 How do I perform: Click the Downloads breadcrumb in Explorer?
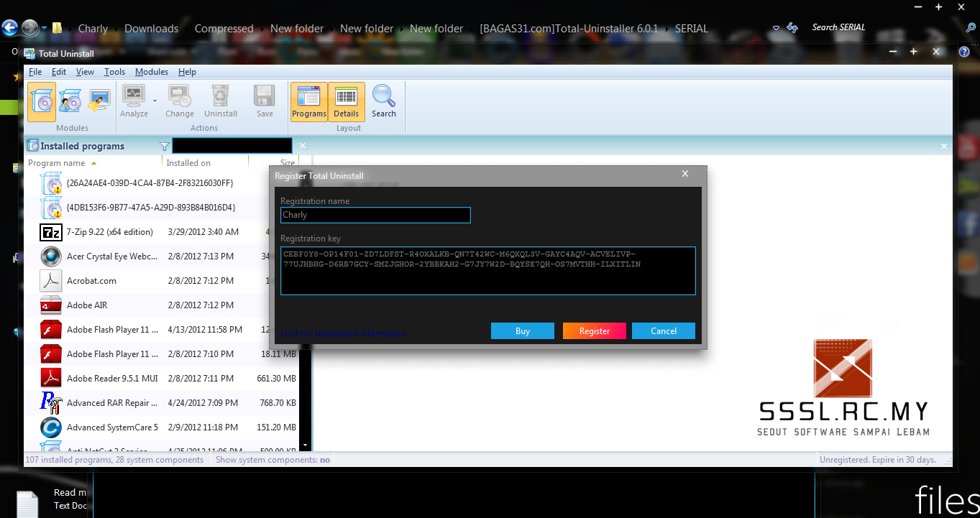(151, 29)
